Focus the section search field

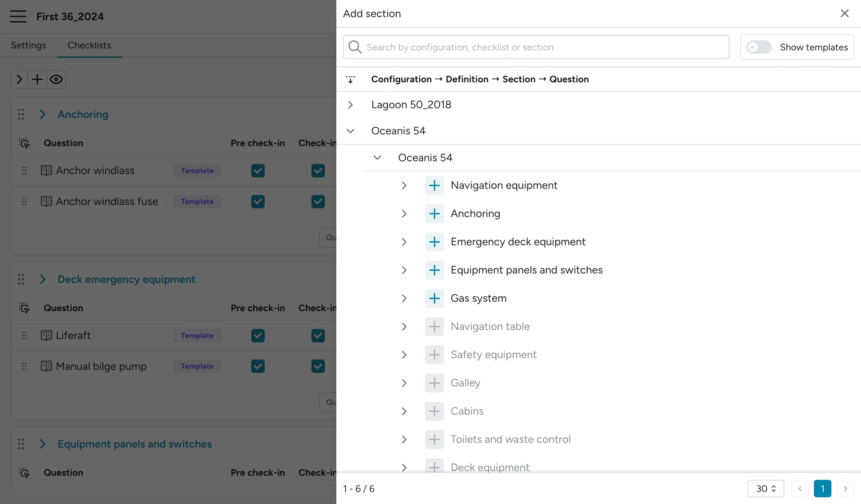coord(536,47)
